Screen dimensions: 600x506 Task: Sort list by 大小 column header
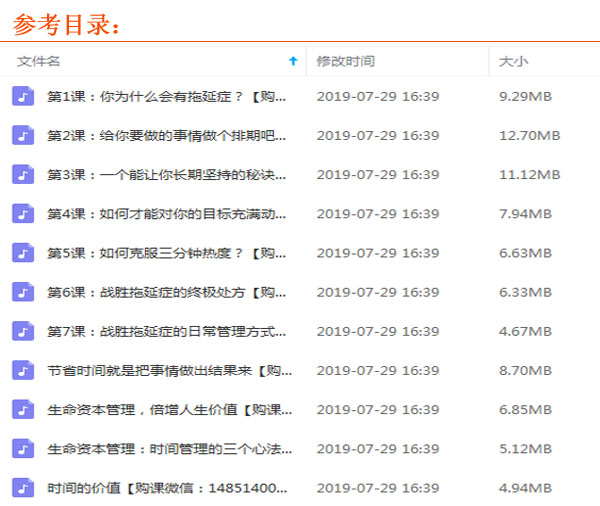[x=514, y=62]
